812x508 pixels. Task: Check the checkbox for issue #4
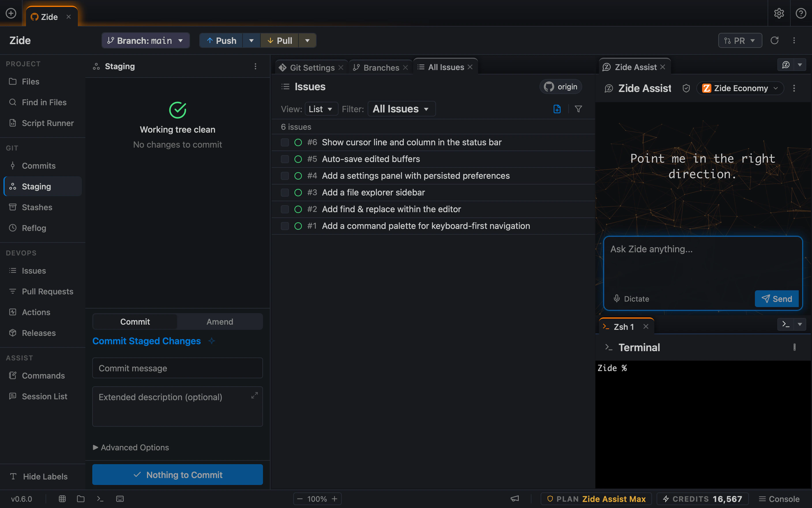[285, 176]
